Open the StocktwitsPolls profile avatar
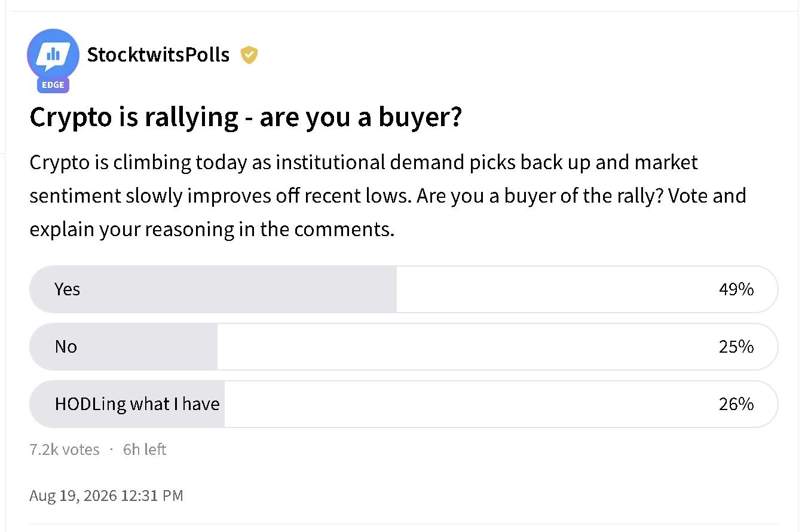 (53, 55)
